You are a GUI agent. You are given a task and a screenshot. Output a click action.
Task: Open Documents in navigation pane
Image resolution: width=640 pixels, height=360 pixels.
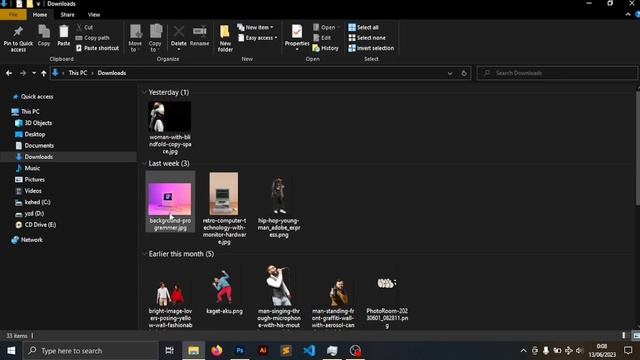[x=39, y=146]
